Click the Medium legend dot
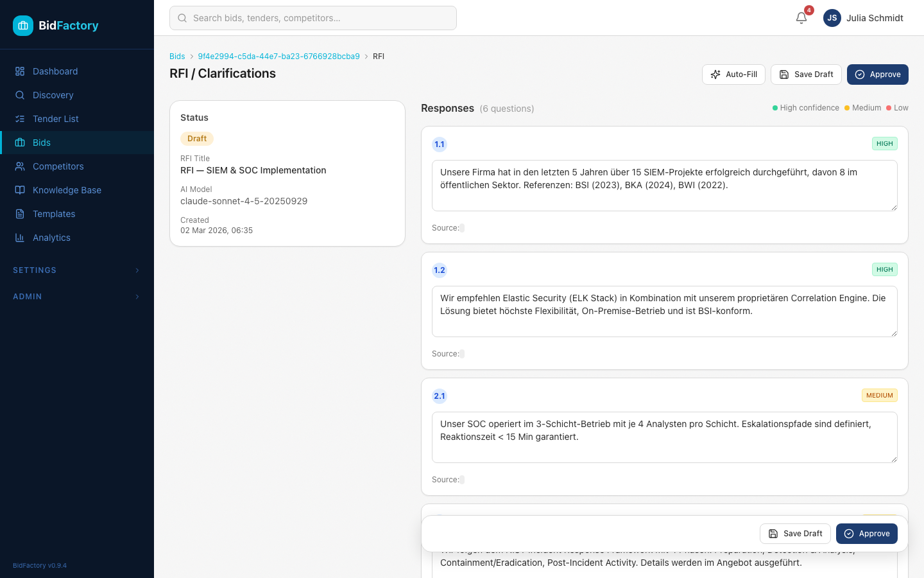 847,108
